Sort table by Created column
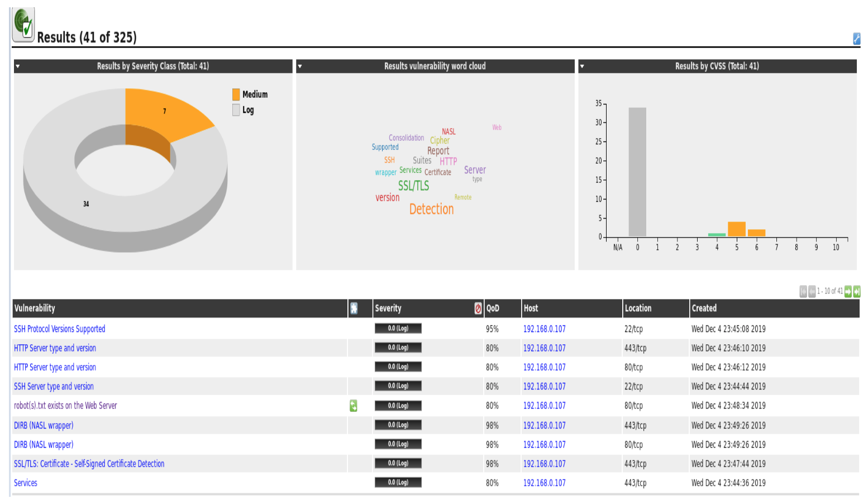 pos(704,308)
